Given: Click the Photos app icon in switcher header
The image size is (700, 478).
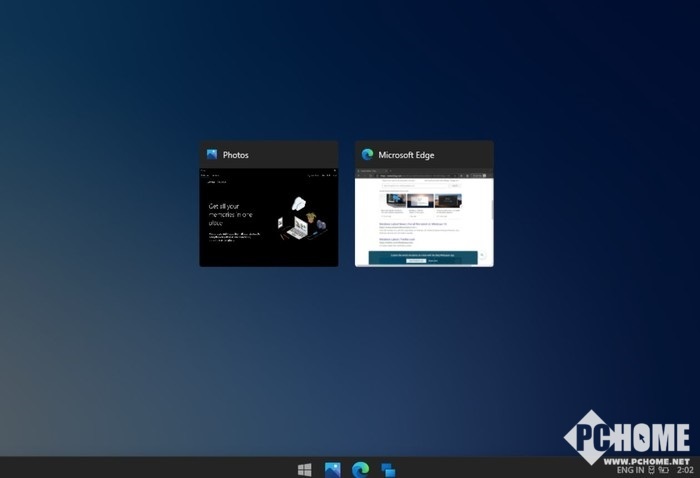Looking at the screenshot, I should point(212,155).
